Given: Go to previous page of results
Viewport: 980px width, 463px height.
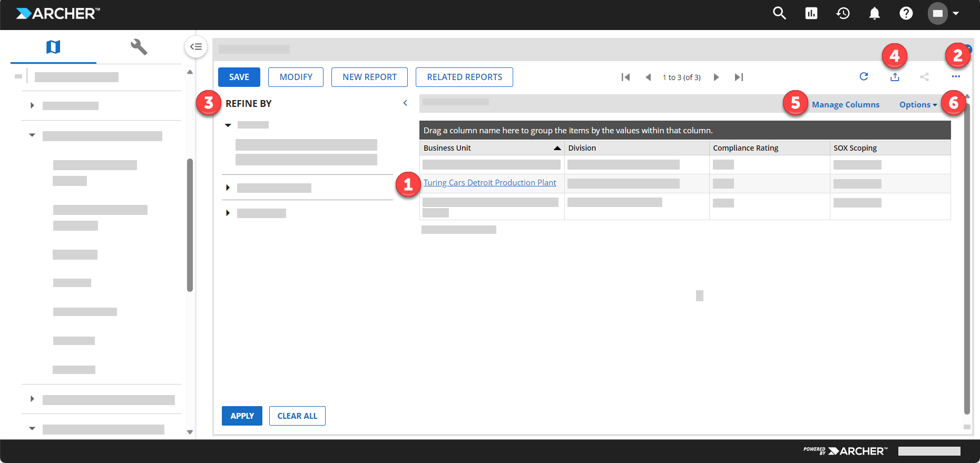Looking at the screenshot, I should [x=648, y=77].
